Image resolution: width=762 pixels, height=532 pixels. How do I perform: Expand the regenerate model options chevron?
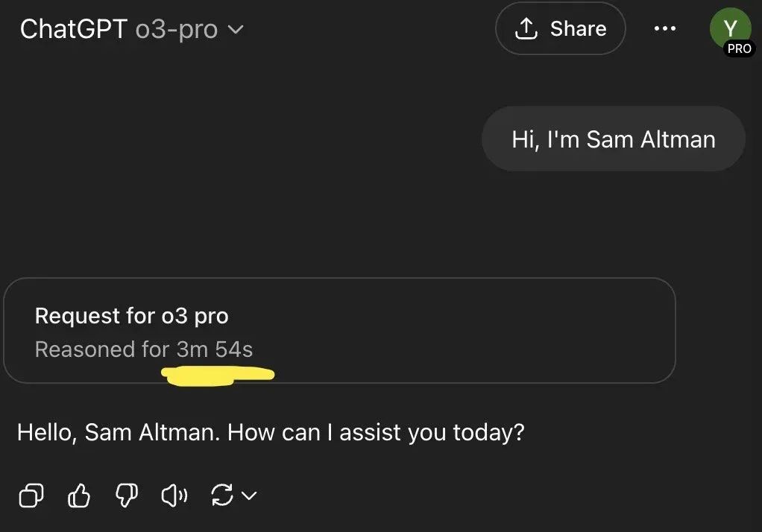coord(249,496)
